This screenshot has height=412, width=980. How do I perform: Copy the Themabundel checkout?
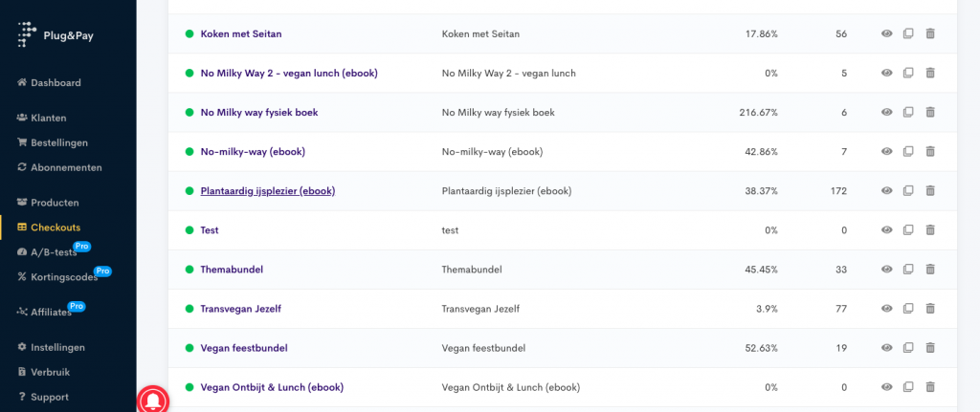(x=908, y=269)
